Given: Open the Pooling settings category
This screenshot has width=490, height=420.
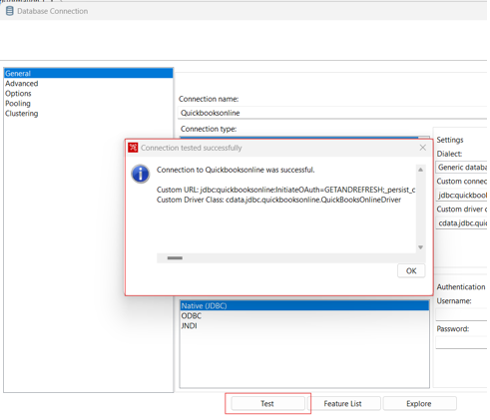Looking at the screenshot, I should point(88,103).
